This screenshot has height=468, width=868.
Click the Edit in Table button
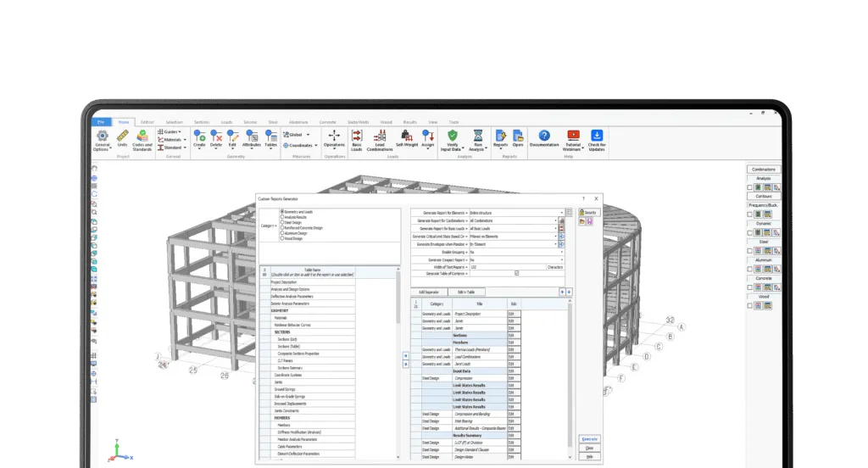[466, 292]
